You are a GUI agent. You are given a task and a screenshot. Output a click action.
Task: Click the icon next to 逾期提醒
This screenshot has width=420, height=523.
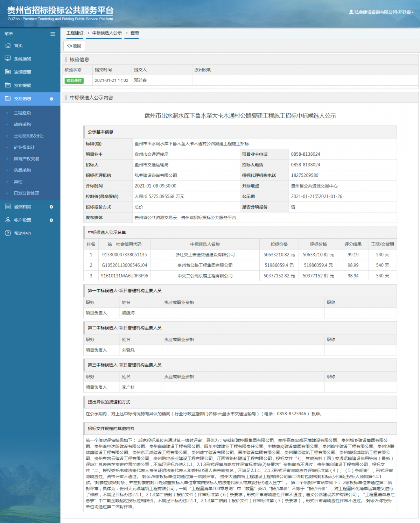pos(8,72)
